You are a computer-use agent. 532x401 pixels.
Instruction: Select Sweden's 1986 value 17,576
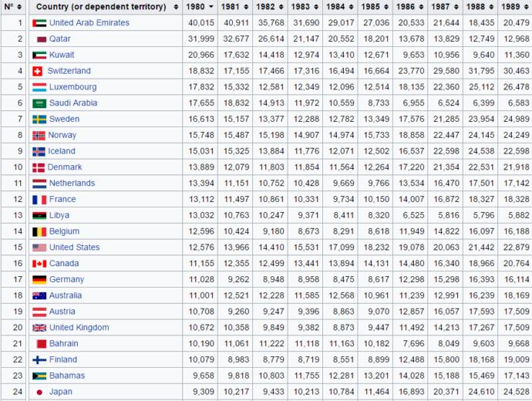coord(411,119)
